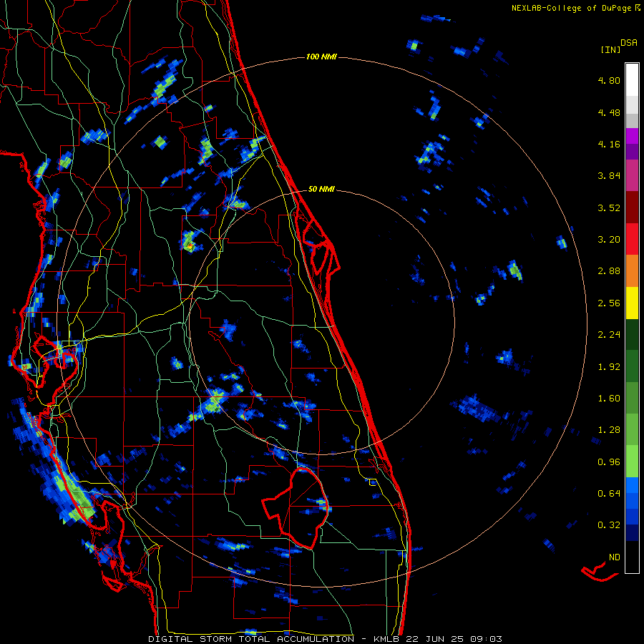Click the 2.24 legend value
The height and width of the screenshot is (644, 644).
tap(609, 335)
